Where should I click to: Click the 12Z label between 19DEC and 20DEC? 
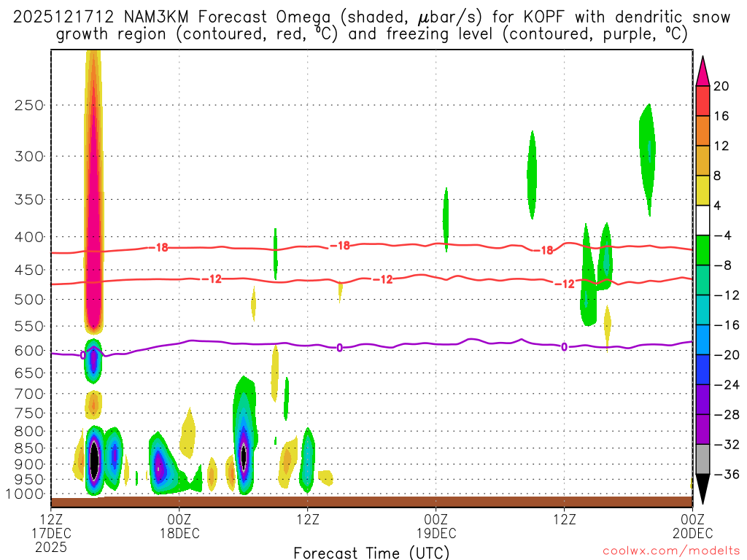tap(565, 518)
